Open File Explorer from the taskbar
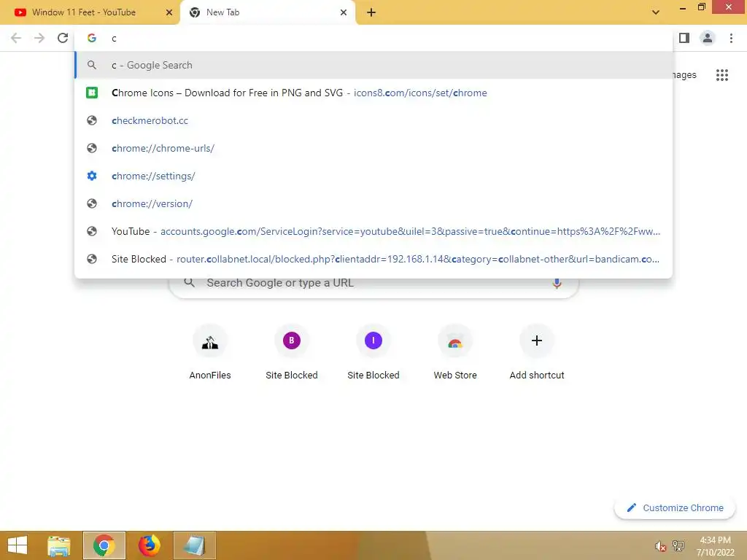The image size is (747, 560). point(59,545)
